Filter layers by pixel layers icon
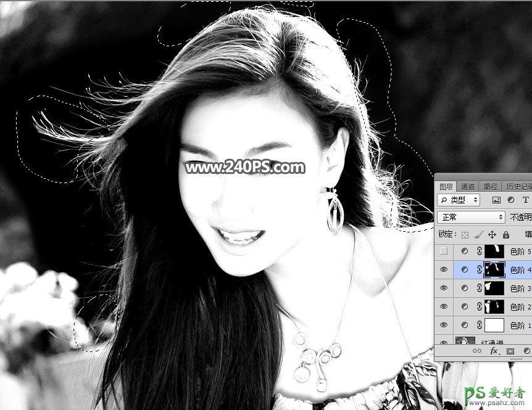This screenshot has width=532, height=410. (496, 200)
